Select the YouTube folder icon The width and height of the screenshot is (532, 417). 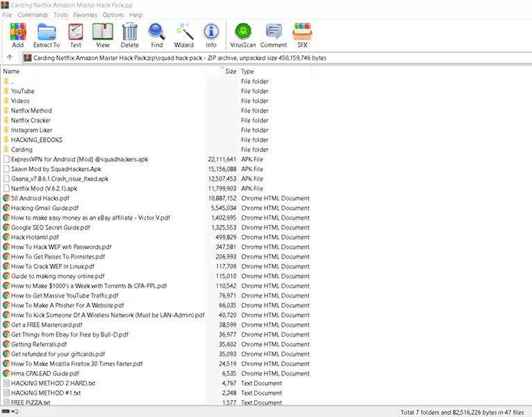pyautogui.click(x=6, y=91)
